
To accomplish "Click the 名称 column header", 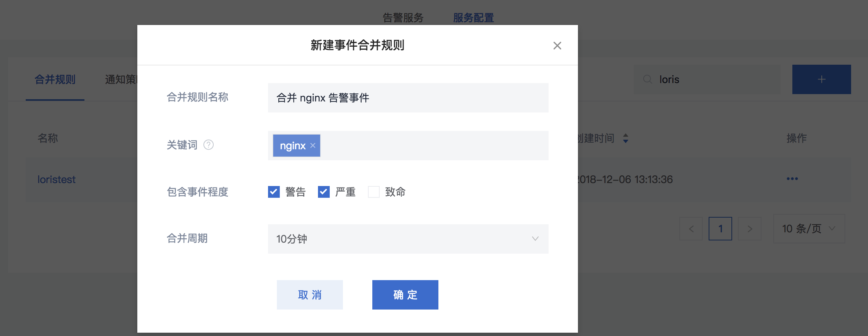I will tap(48, 138).
